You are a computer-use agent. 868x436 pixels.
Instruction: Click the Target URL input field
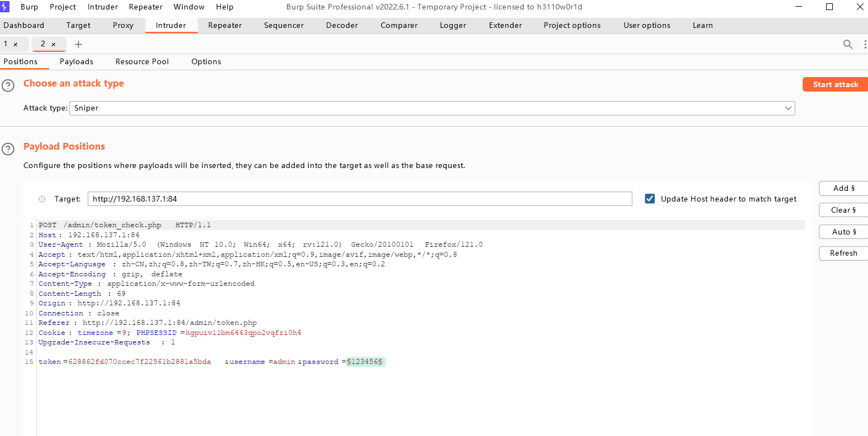359,199
